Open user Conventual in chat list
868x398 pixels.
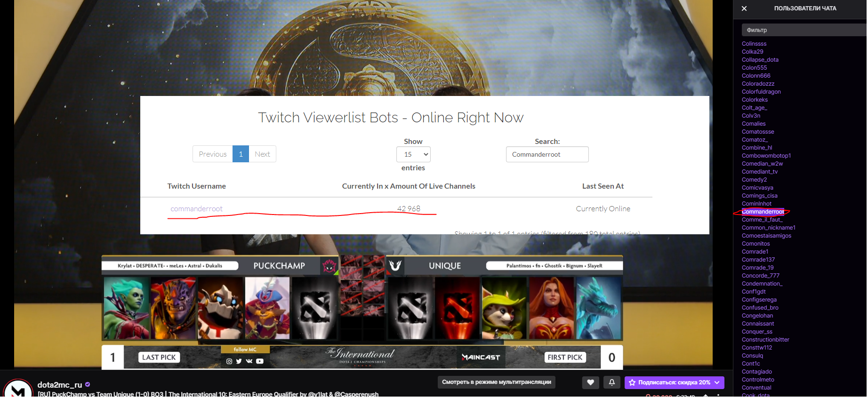tap(756, 388)
